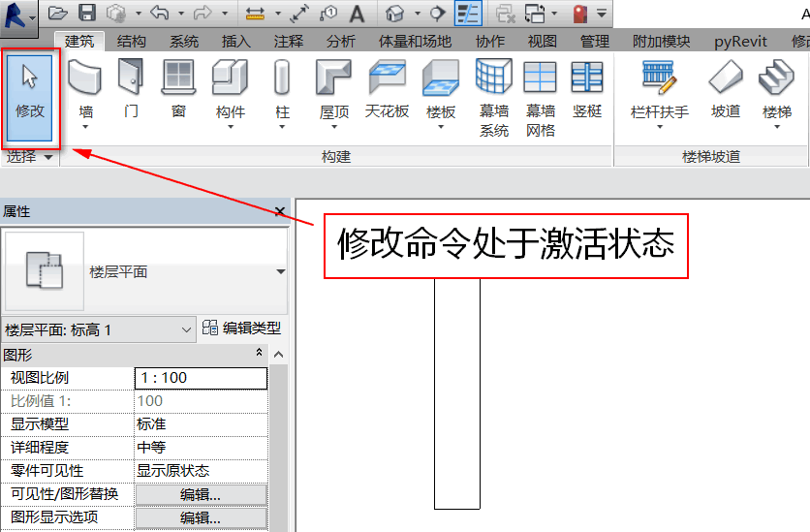Select the 坡道 (Ramp) tool
This screenshot has height=532, width=810.
(726, 87)
